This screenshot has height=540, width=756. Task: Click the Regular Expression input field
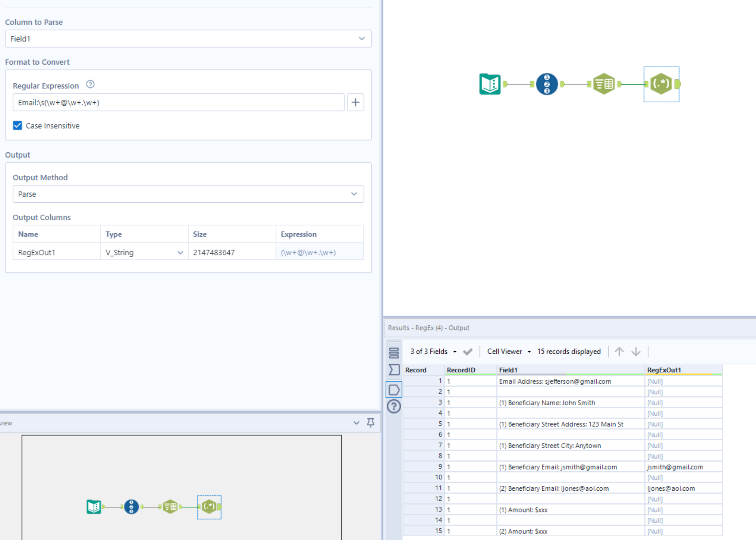pyautogui.click(x=177, y=103)
